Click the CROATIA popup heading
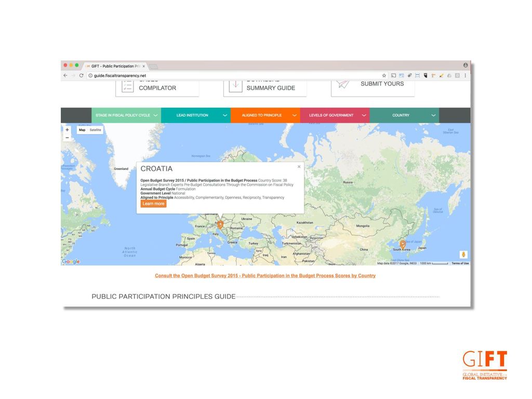This screenshot has width=532, height=399. coord(156,169)
